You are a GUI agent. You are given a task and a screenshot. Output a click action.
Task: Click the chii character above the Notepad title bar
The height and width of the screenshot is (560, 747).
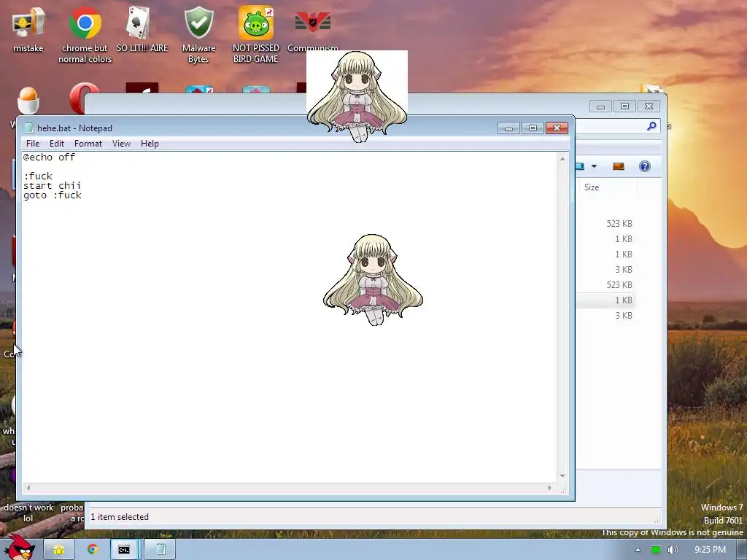pyautogui.click(x=357, y=96)
